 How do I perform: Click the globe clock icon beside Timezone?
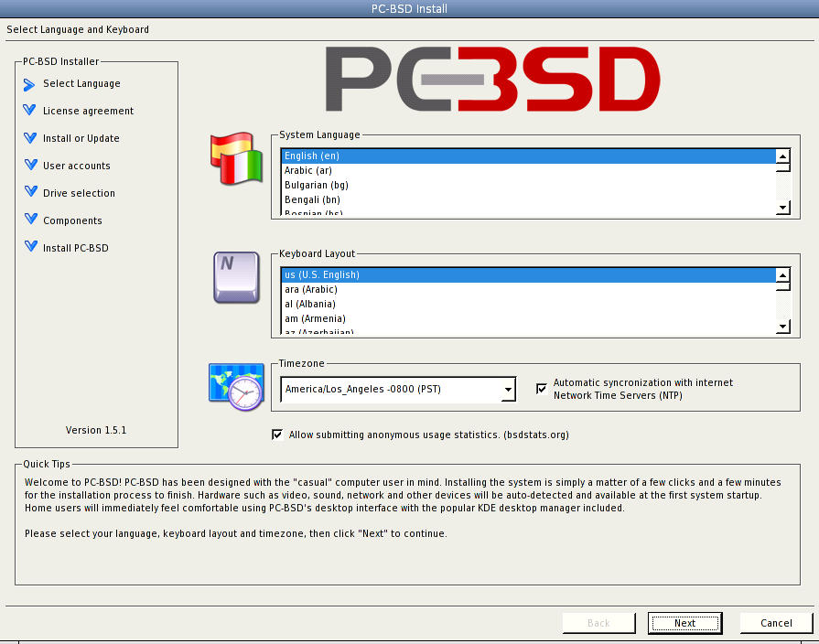point(235,385)
